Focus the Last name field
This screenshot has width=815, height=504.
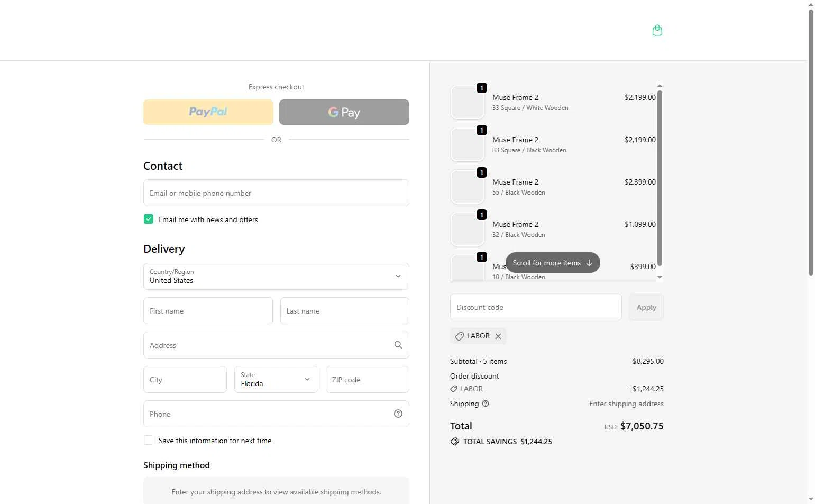pos(345,310)
